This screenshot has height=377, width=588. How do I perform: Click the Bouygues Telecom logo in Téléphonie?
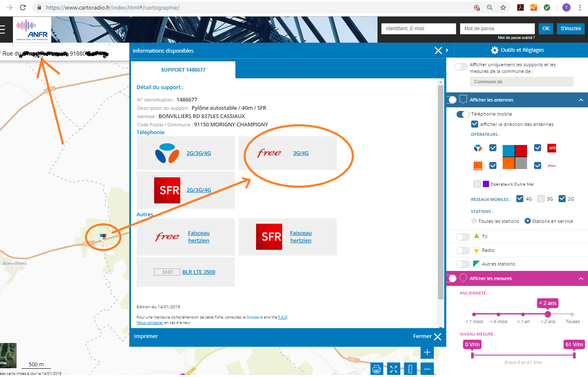(167, 153)
